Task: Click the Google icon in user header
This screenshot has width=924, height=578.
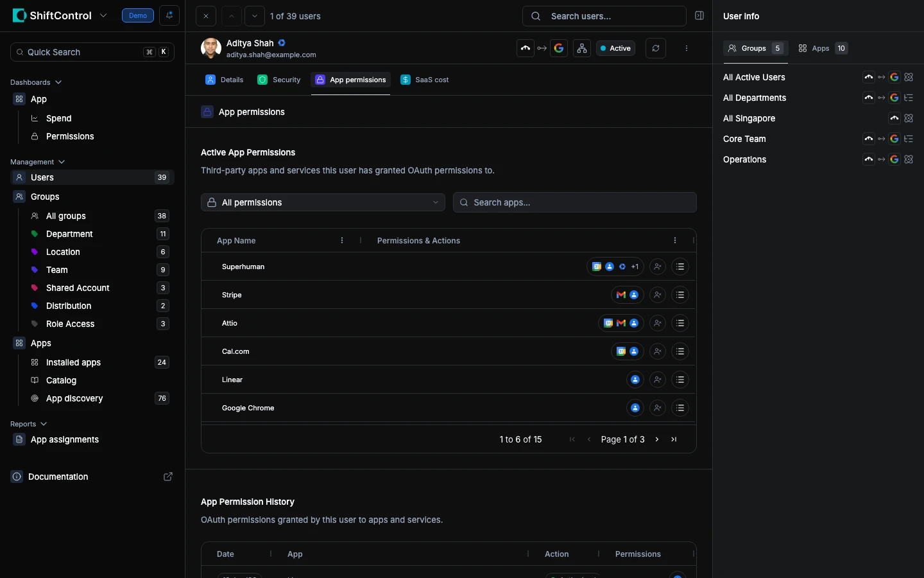Action: tap(559, 48)
